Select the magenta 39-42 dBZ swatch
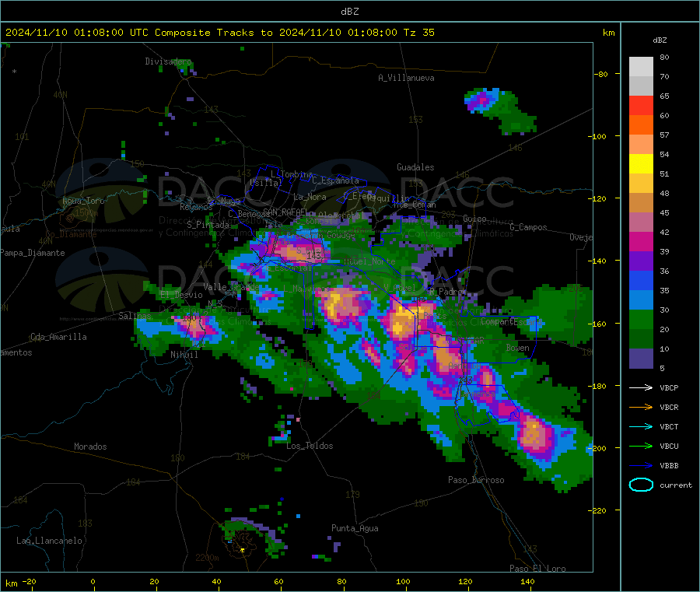 (641, 242)
